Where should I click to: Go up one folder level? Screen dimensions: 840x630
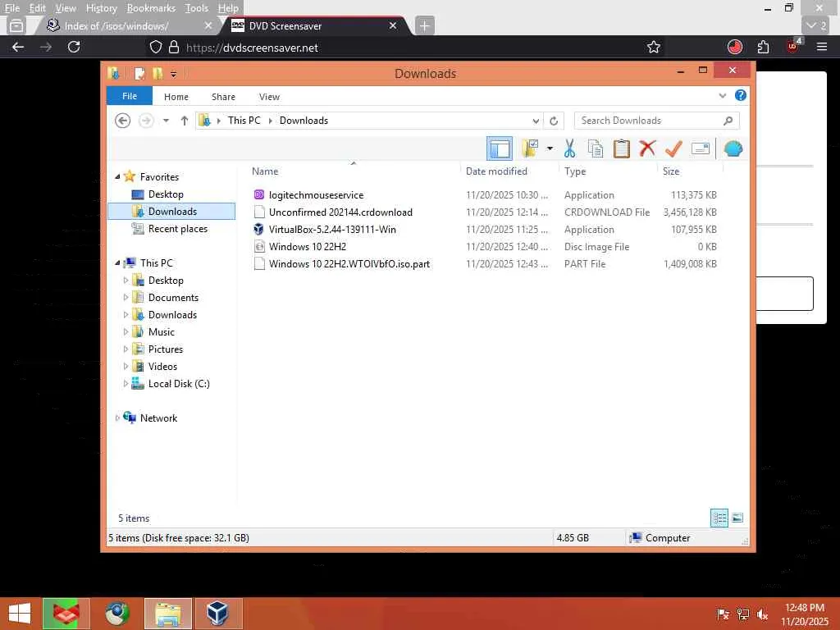click(185, 121)
